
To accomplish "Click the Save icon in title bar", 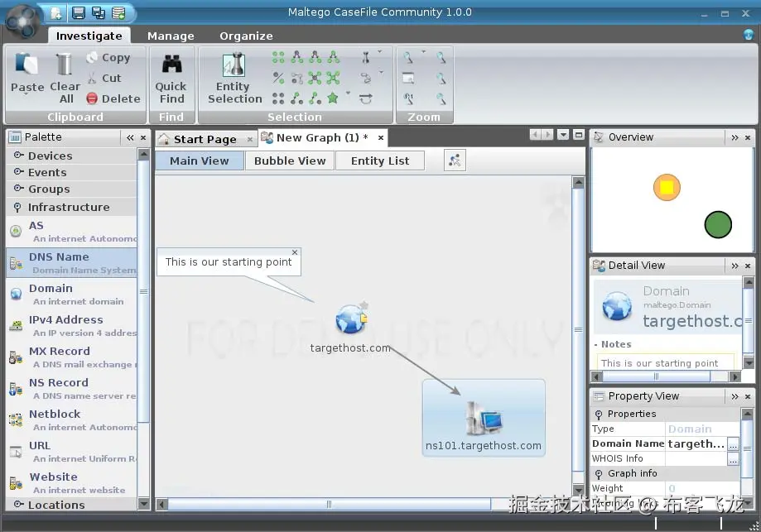I will [x=78, y=13].
